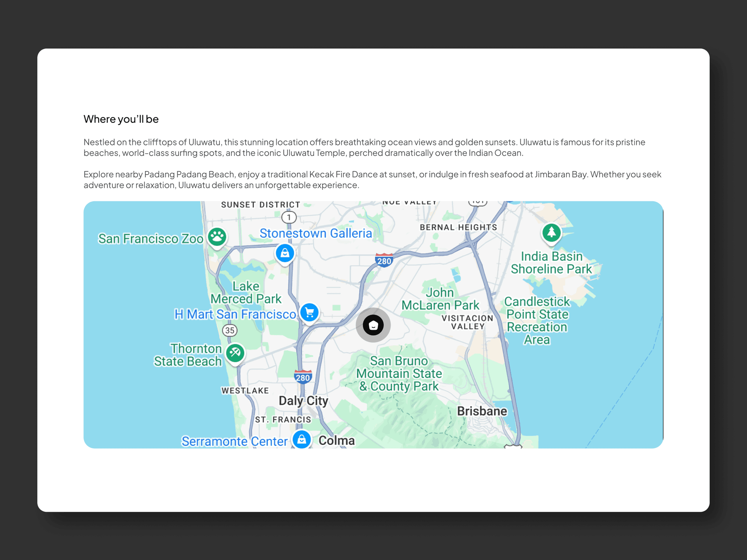
Task: Click the St. Francis label
Action: tap(283, 420)
